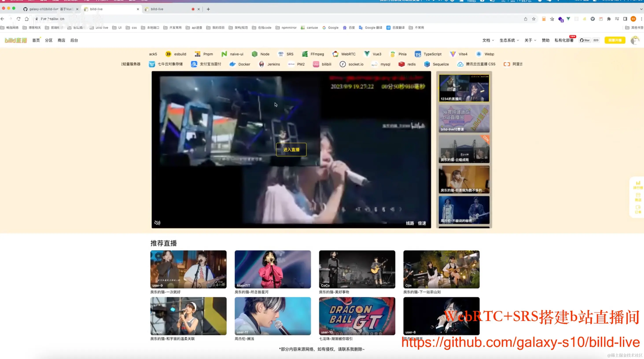Click the TypeScript tech icon
644x359 pixels.
coord(418,54)
